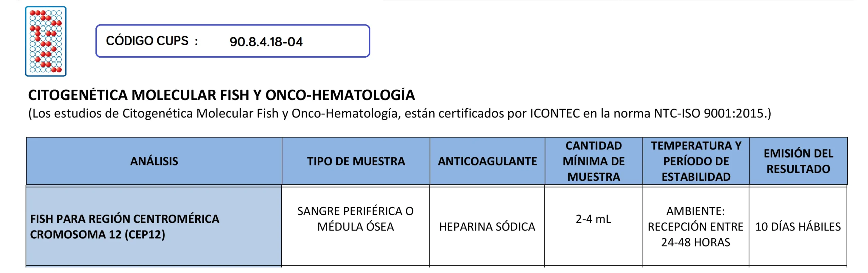Click the 2-4 mL quantity cell
This screenshot has height=273, width=868.
pos(593,219)
